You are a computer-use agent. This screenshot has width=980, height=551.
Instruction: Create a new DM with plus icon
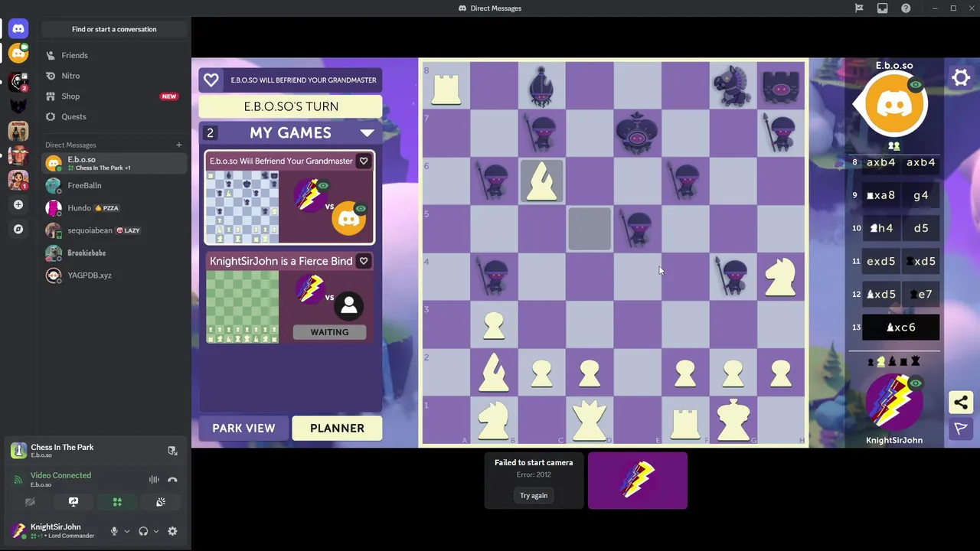point(179,145)
